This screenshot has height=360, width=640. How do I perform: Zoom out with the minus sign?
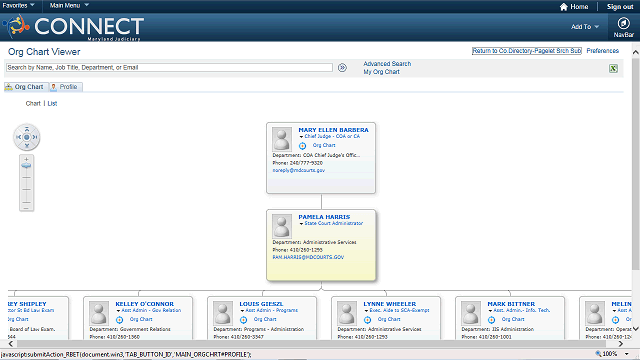27,208
